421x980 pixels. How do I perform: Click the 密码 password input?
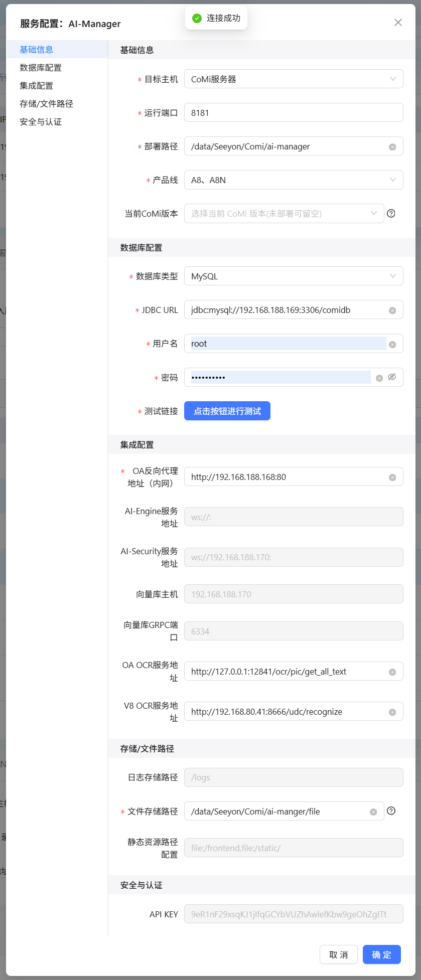[294, 377]
